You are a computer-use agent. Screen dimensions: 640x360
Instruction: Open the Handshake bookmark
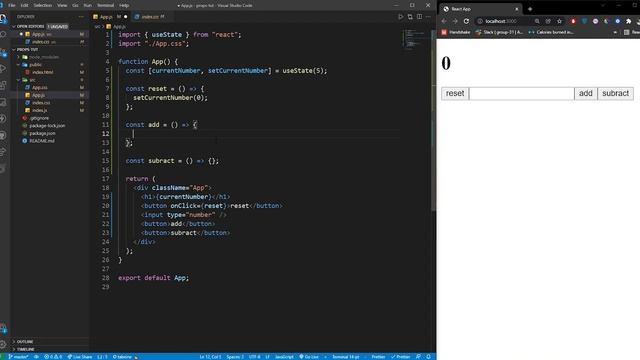(456, 32)
